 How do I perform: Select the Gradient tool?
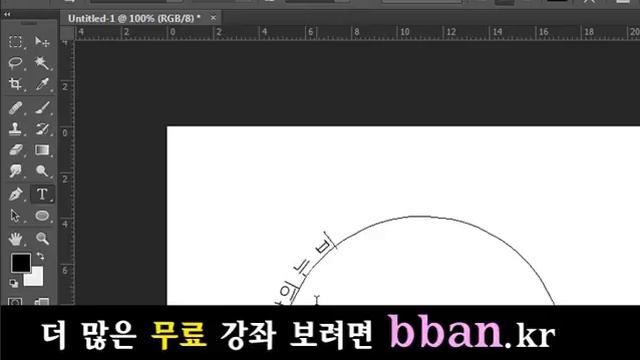(x=42, y=150)
